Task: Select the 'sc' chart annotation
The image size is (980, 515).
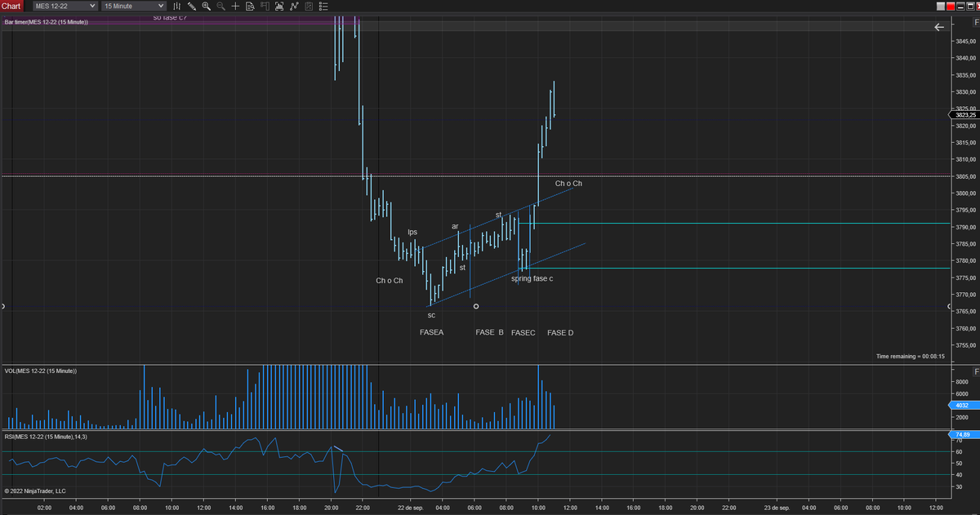Action: pyautogui.click(x=431, y=315)
